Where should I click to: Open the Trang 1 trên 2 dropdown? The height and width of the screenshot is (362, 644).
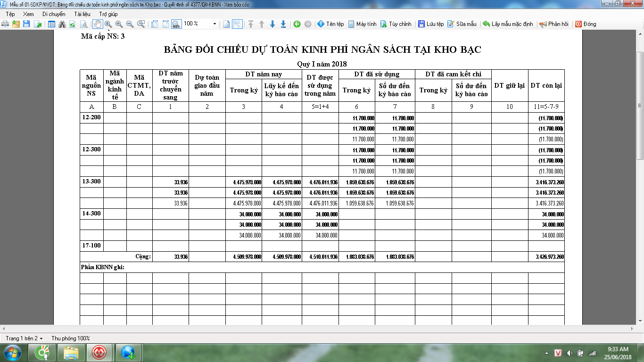24,338
